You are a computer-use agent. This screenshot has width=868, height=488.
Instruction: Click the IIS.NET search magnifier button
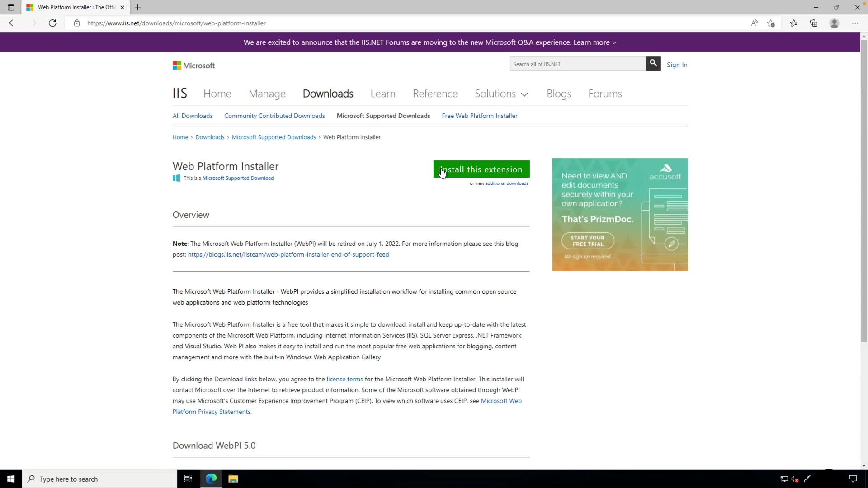click(653, 64)
